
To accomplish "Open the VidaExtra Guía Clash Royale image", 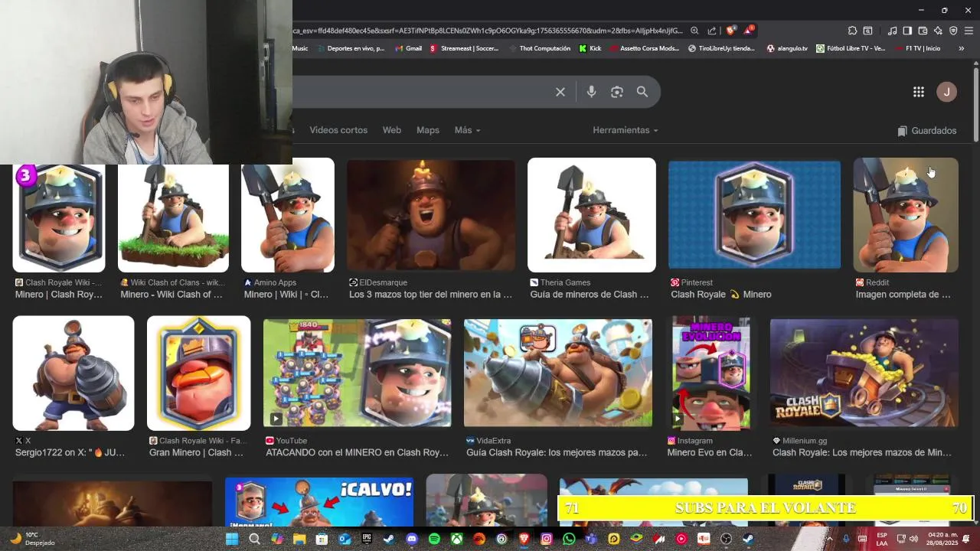I will click(x=558, y=373).
